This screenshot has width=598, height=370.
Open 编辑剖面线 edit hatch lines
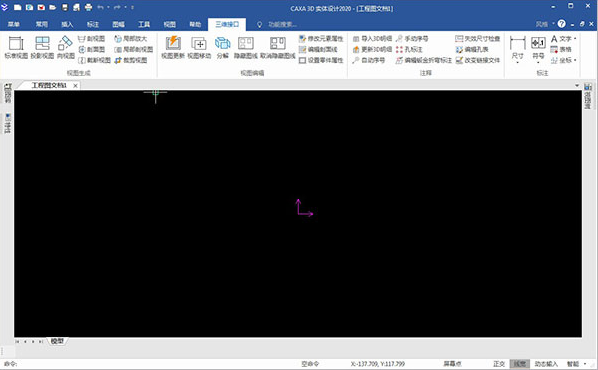tap(318, 49)
